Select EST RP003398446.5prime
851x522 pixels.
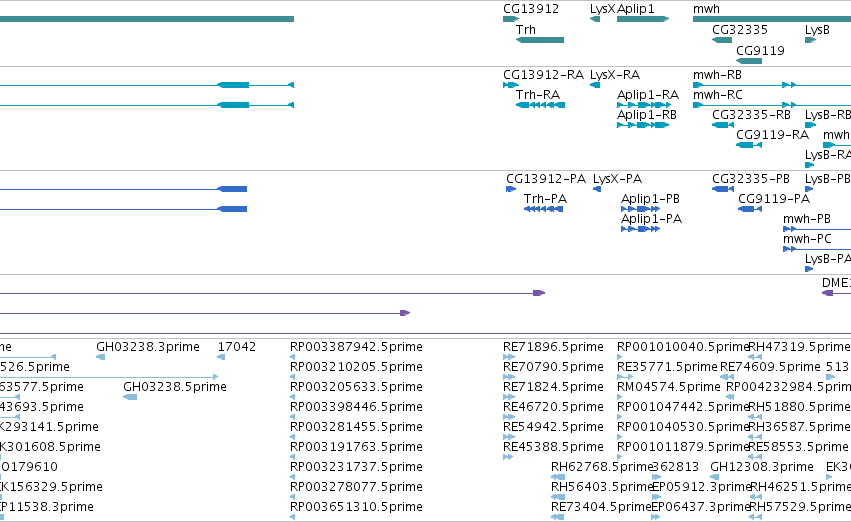point(356,407)
